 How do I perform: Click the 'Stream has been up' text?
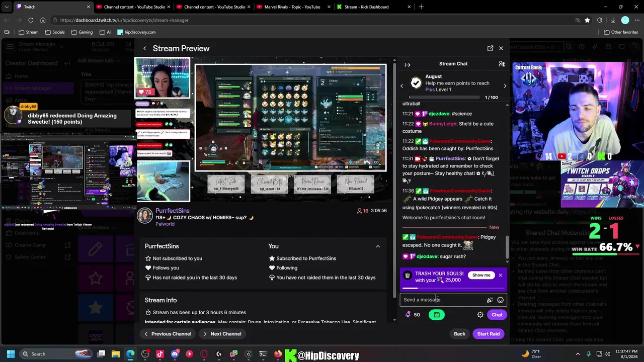(199, 313)
